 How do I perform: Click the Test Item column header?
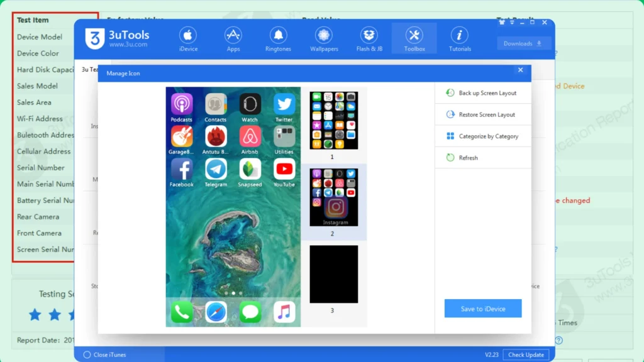tap(33, 20)
